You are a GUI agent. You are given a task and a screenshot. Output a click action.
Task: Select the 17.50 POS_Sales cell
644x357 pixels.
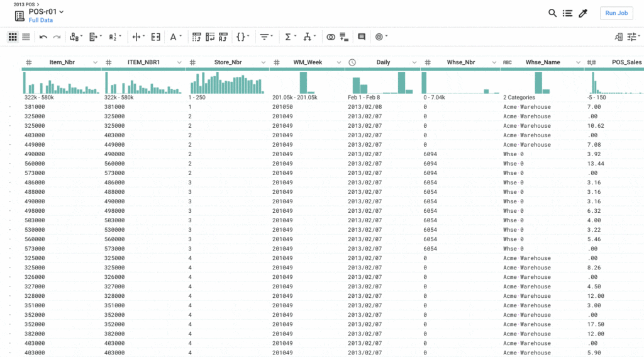tap(596, 324)
